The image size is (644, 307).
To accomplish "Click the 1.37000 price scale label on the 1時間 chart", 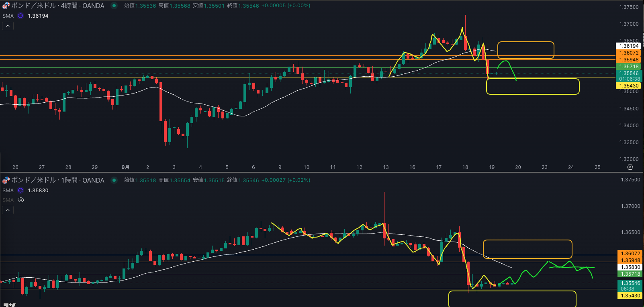I will pyautogui.click(x=630, y=206).
